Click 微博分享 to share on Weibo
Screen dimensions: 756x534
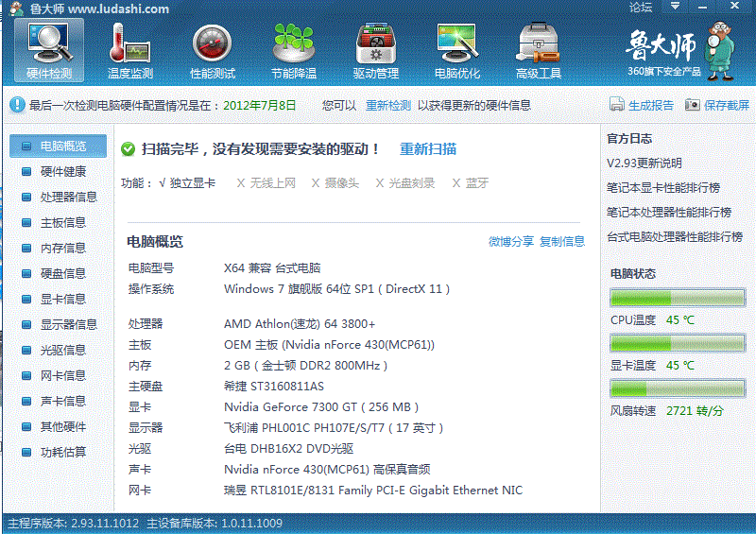pyautogui.click(x=511, y=241)
